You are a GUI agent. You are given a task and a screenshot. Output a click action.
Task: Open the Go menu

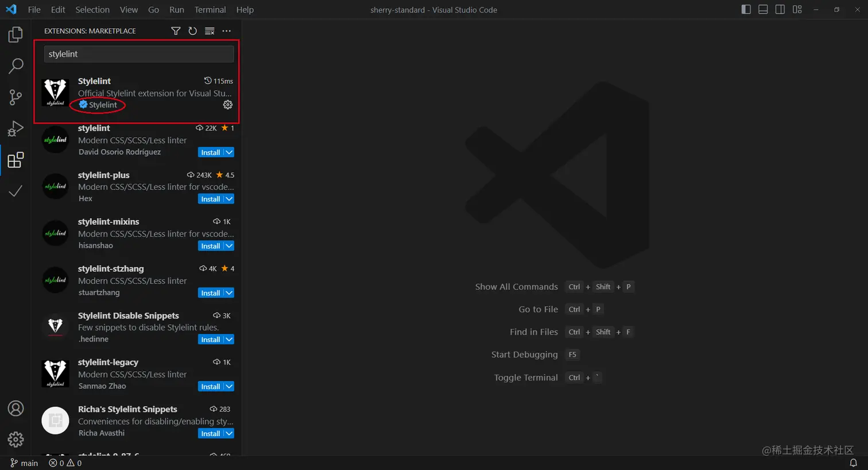[153, 10]
